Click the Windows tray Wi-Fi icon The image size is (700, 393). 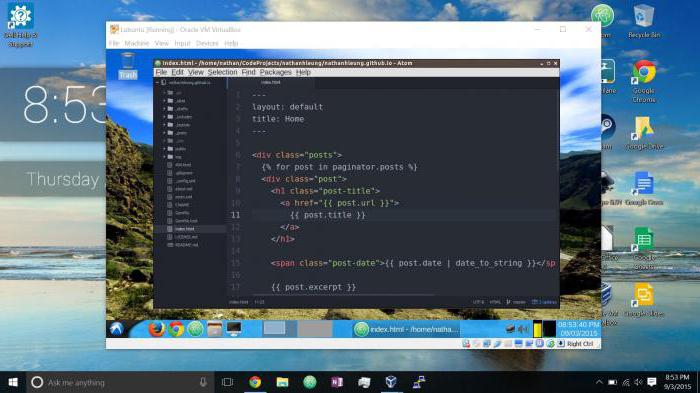[626, 383]
